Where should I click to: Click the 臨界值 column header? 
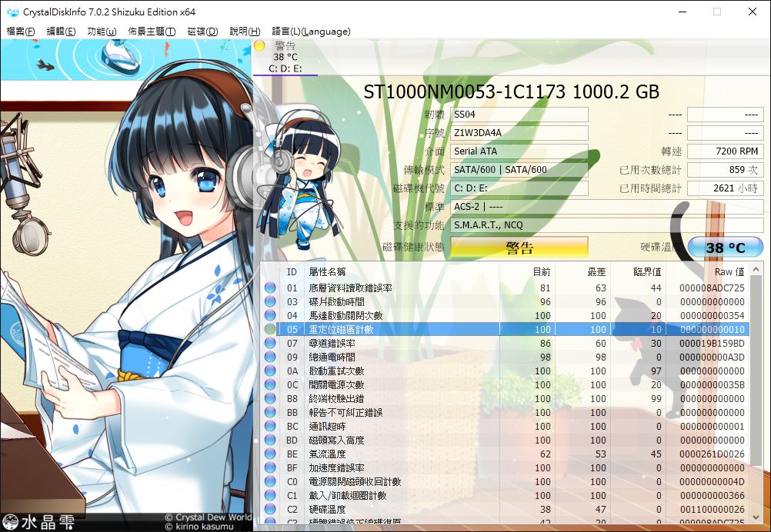[x=638, y=271]
